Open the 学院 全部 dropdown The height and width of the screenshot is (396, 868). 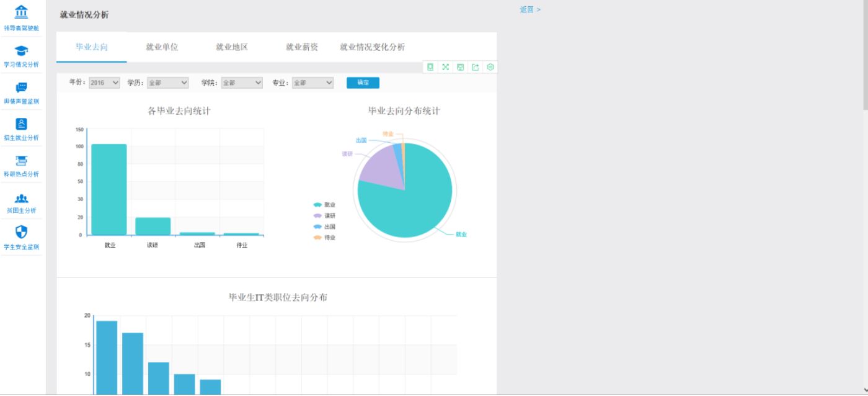pyautogui.click(x=242, y=83)
